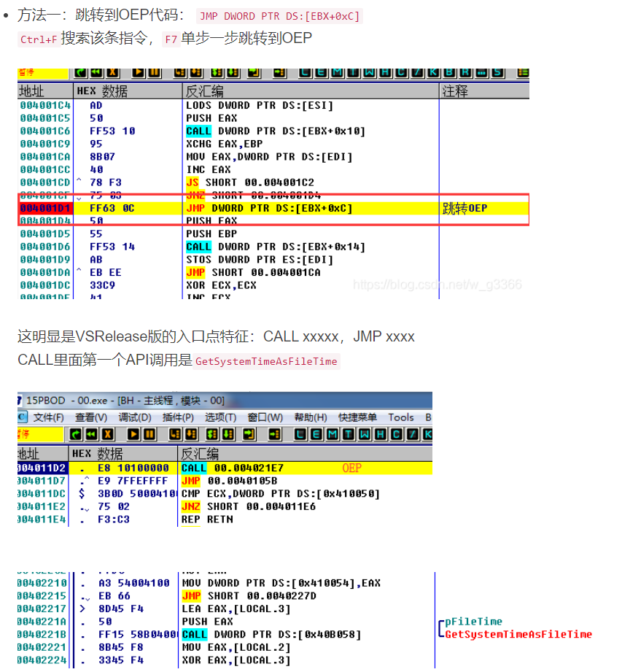This screenshot has height=672, width=622.
Task: Click the HEX 数据 column header in the upper disassembly
Action: [x=128, y=91]
